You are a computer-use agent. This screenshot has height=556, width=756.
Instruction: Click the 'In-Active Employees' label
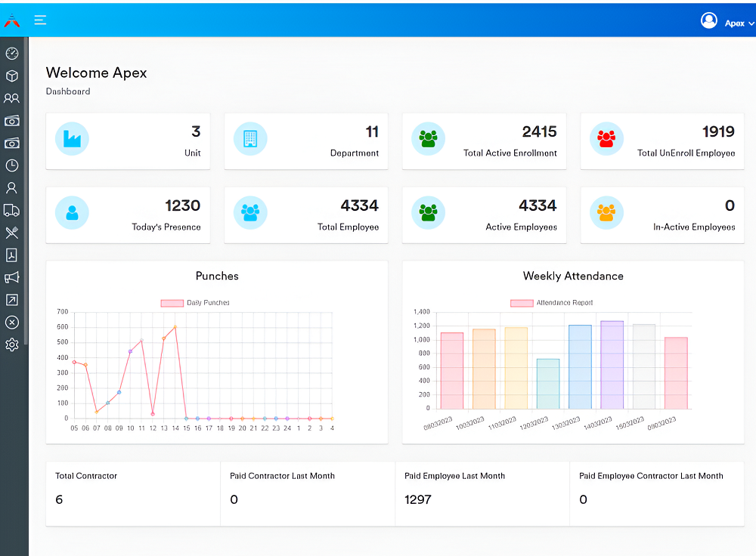point(694,227)
